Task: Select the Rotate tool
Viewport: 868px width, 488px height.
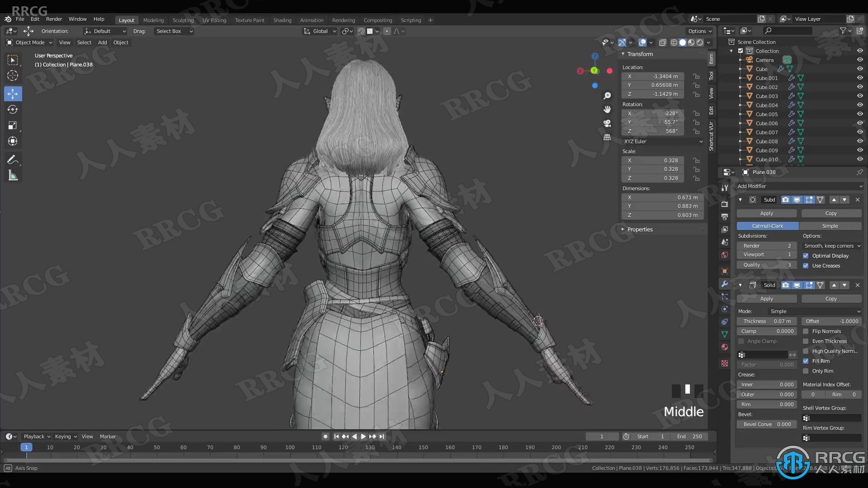Action: coord(13,110)
